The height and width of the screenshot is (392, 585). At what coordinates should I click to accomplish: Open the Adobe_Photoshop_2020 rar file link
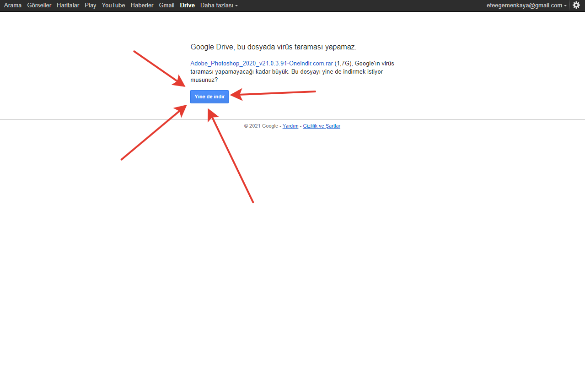click(x=262, y=64)
